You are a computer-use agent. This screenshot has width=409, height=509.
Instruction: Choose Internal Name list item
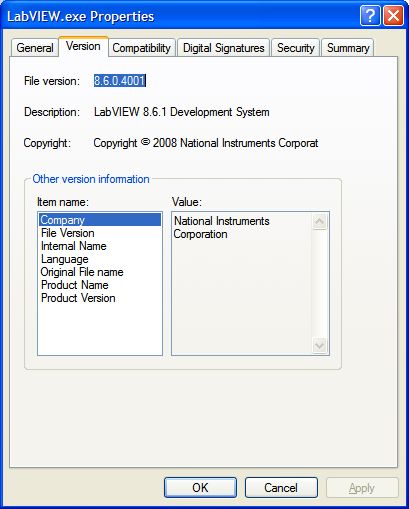tap(100, 246)
